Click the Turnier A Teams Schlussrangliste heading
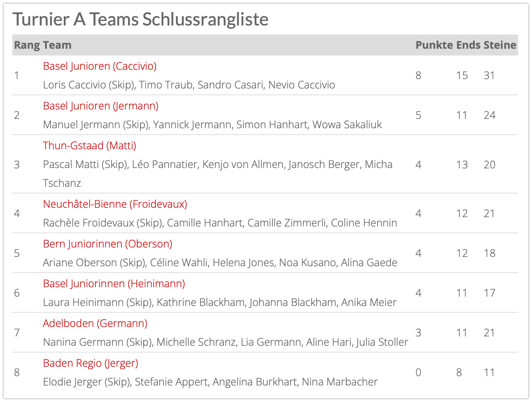This screenshot has width=532, height=402. tap(140, 19)
